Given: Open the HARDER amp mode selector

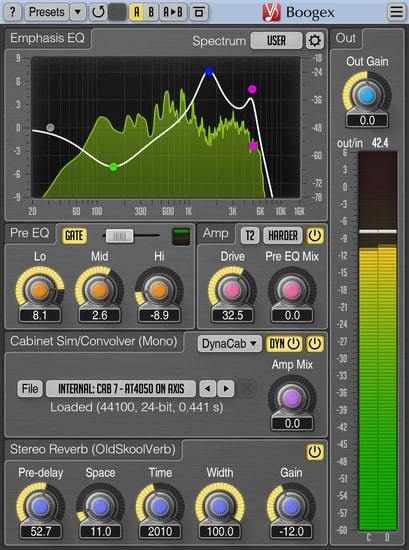Looking at the screenshot, I should pos(283,235).
